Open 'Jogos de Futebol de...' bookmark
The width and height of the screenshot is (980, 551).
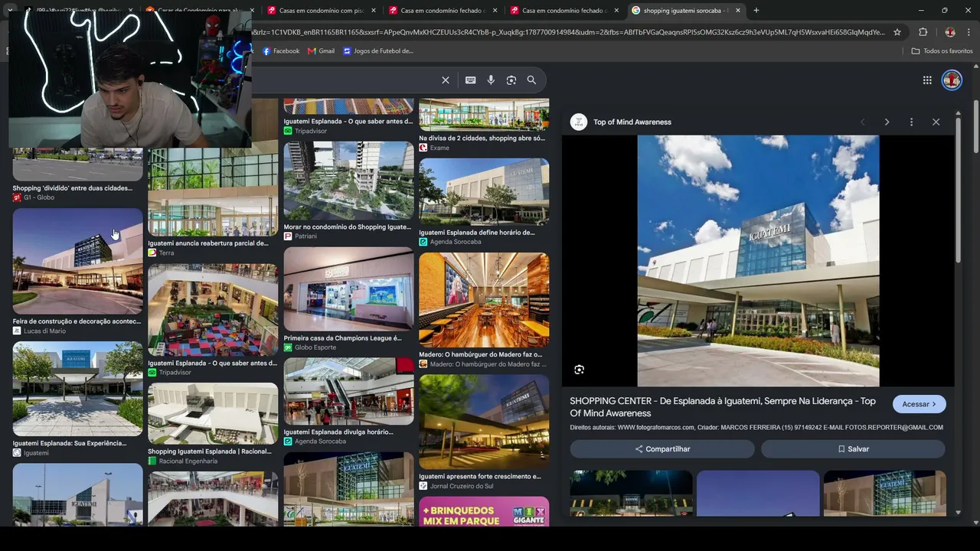[378, 51]
